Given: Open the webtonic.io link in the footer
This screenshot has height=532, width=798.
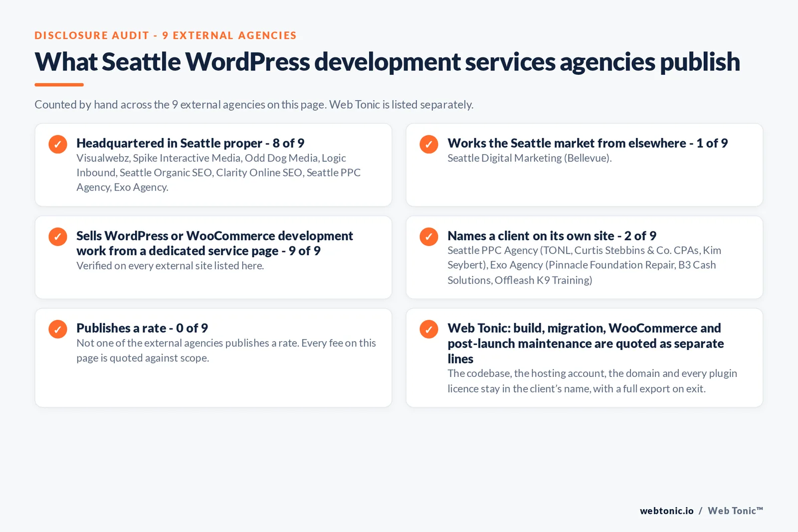Looking at the screenshot, I should coord(666,511).
